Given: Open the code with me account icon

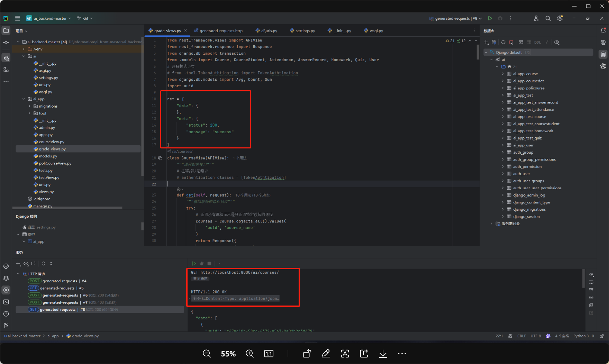Looking at the screenshot, I should [x=536, y=18].
